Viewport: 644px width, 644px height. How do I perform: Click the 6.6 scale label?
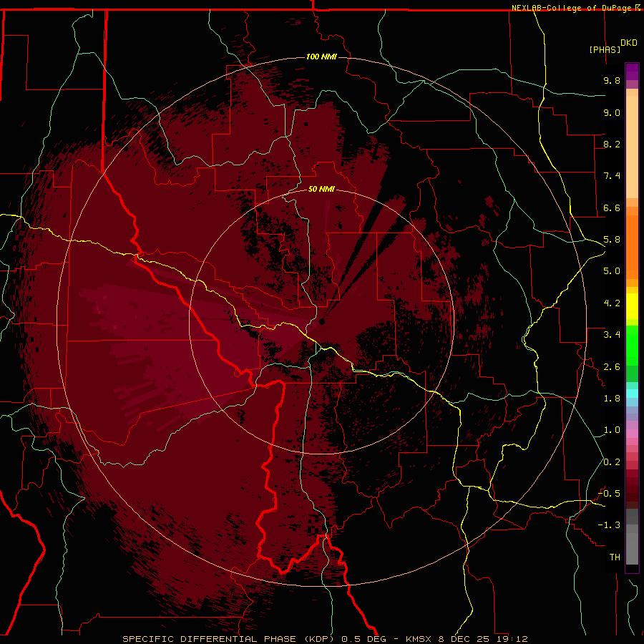point(612,208)
